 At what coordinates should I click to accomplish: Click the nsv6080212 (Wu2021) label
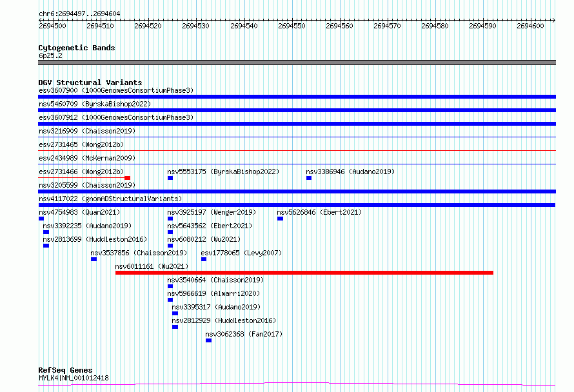pos(204,239)
